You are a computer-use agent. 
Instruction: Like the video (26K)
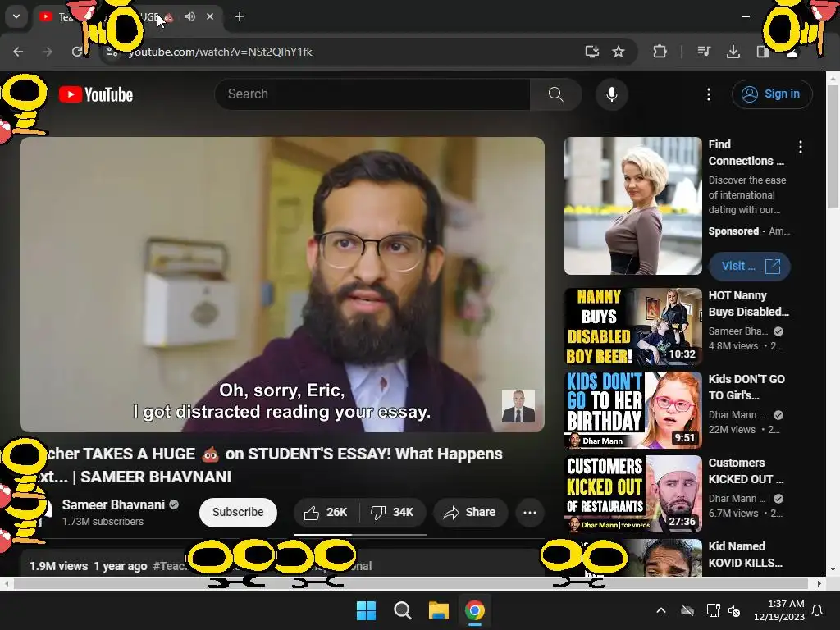pyautogui.click(x=326, y=513)
